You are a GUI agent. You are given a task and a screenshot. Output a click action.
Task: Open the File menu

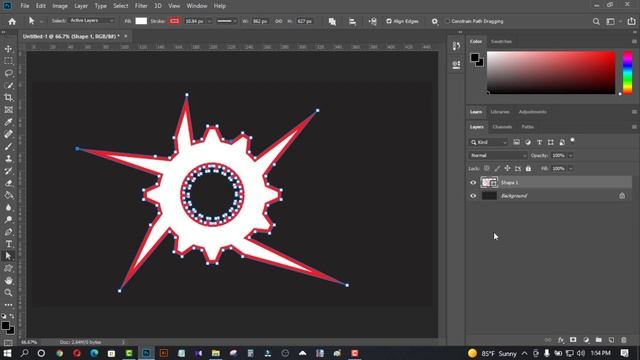(25, 6)
